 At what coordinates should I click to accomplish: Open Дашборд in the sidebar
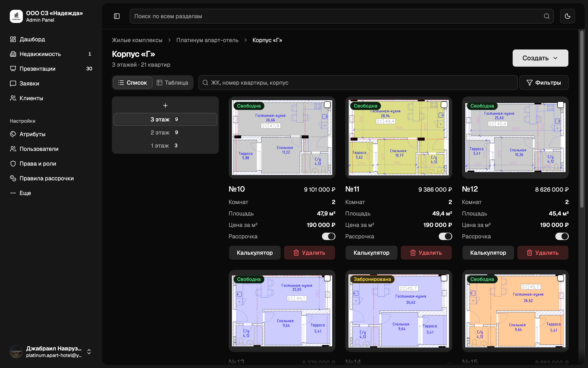(x=51, y=39)
